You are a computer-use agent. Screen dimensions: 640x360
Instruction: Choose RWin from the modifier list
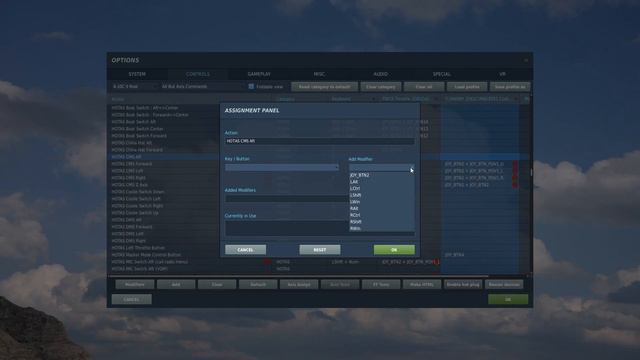[382, 228]
